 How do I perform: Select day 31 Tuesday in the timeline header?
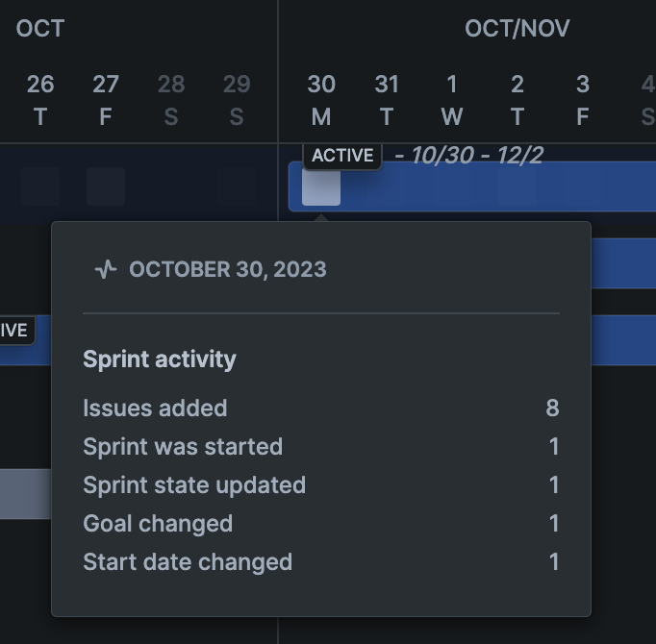(387, 100)
